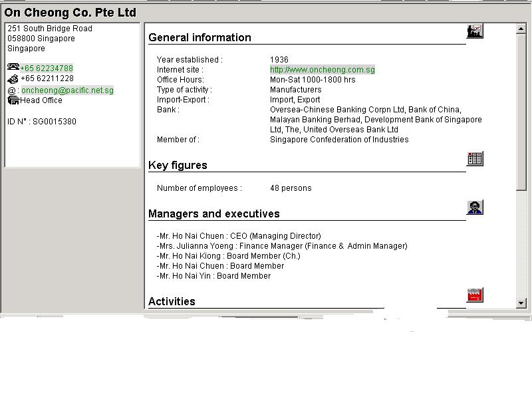Click the Managers and executives heading
Image resolution: width=532 pixels, height=399 pixels.
coord(213,214)
